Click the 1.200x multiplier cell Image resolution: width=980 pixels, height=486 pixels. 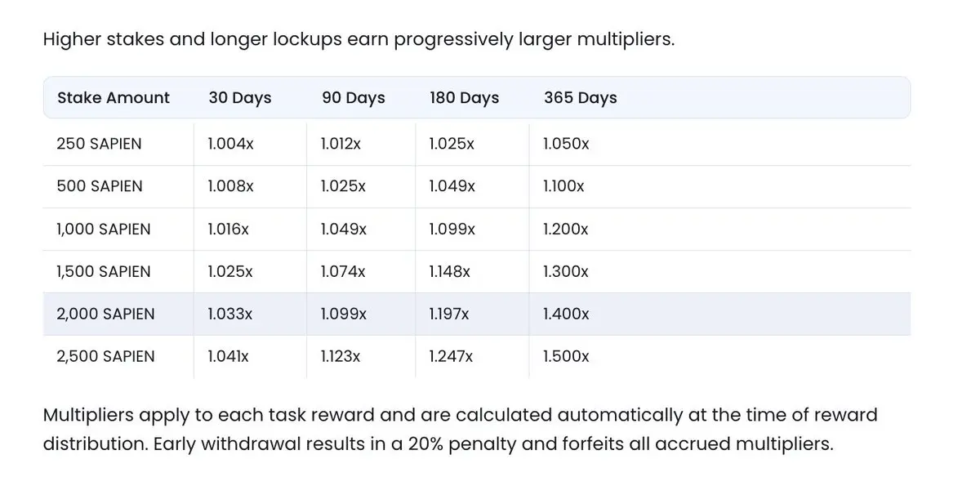click(565, 230)
